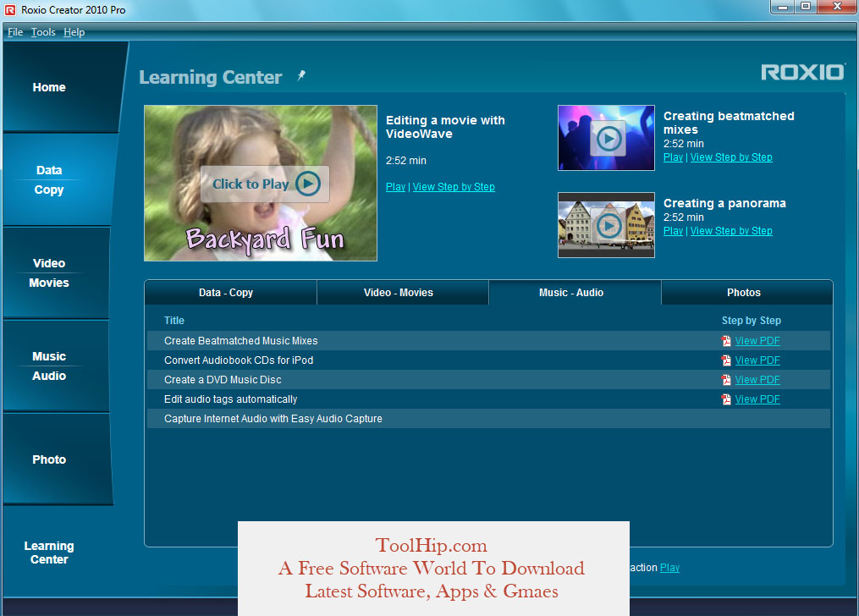
Task: Select the Create Beatmatched Music Mixes row
Action: [x=488, y=341]
